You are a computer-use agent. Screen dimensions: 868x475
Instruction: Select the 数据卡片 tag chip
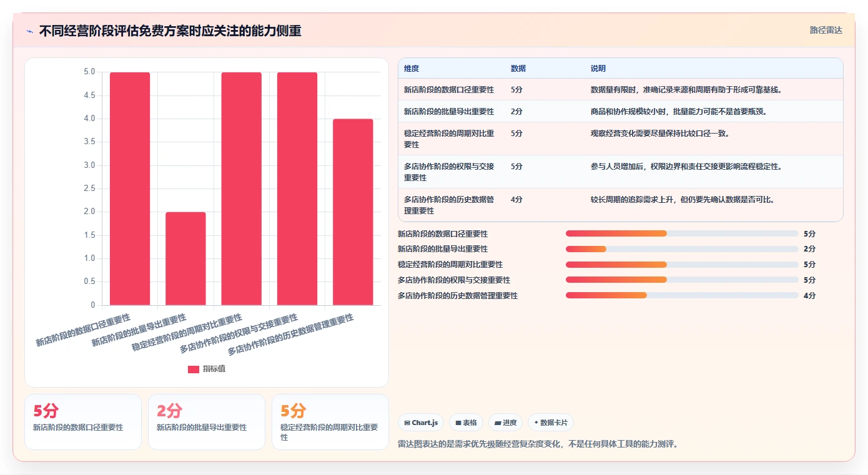pos(551,423)
